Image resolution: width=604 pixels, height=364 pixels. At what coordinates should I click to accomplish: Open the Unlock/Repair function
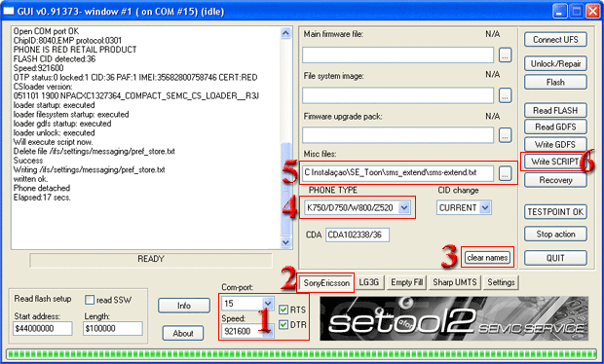555,63
